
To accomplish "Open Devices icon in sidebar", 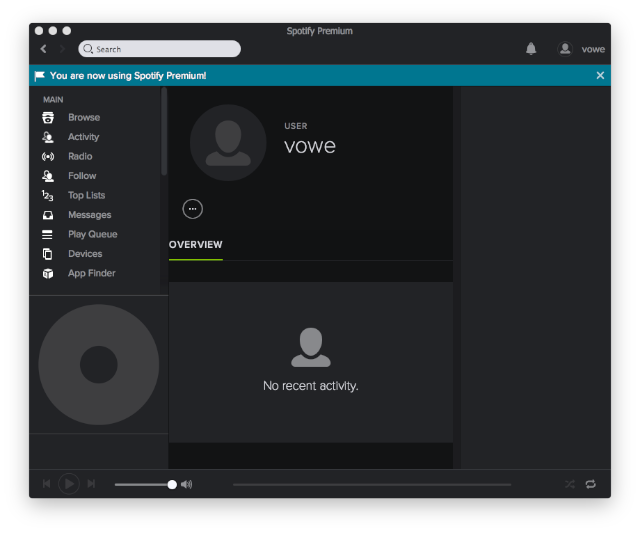I will (47, 254).
